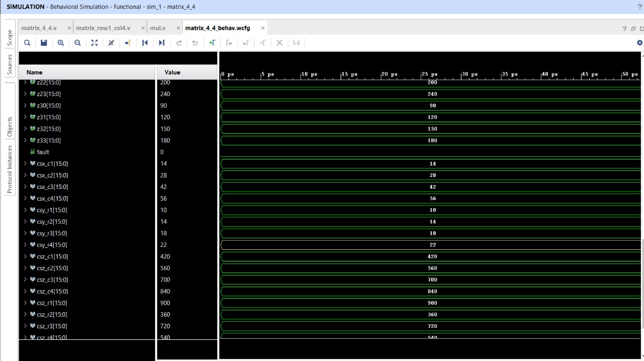Activate the Zoom Fit tool
This screenshot has width=644, height=361.
[95, 43]
